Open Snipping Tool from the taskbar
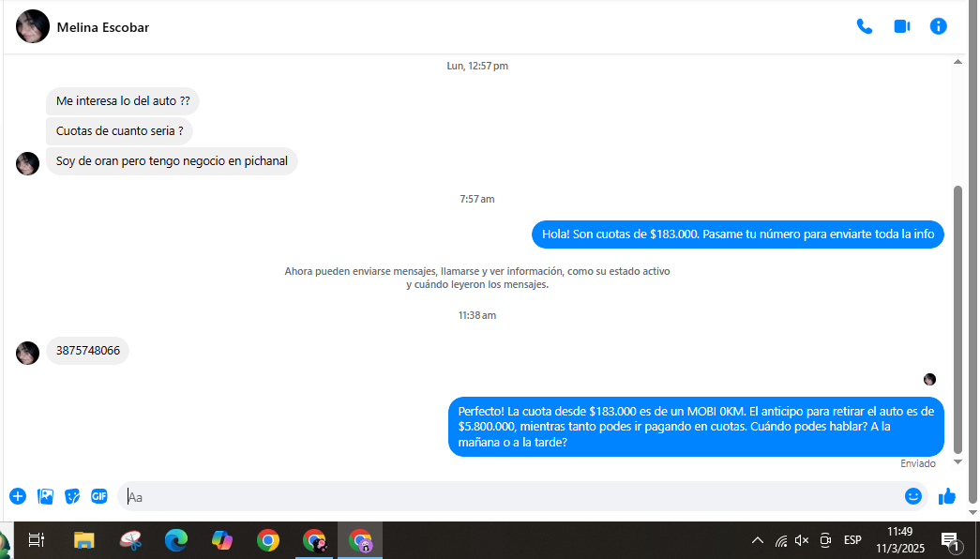 pyautogui.click(x=130, y=540)
